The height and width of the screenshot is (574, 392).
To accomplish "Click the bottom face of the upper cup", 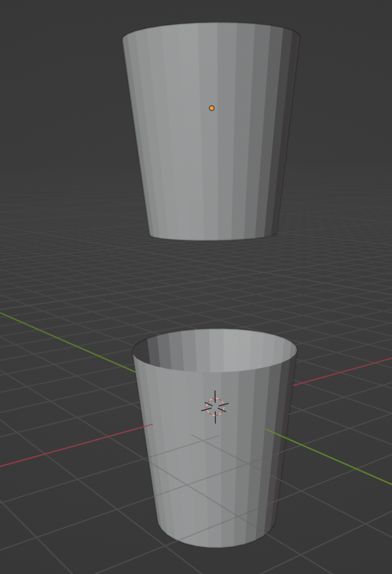I will coord(213,236).
